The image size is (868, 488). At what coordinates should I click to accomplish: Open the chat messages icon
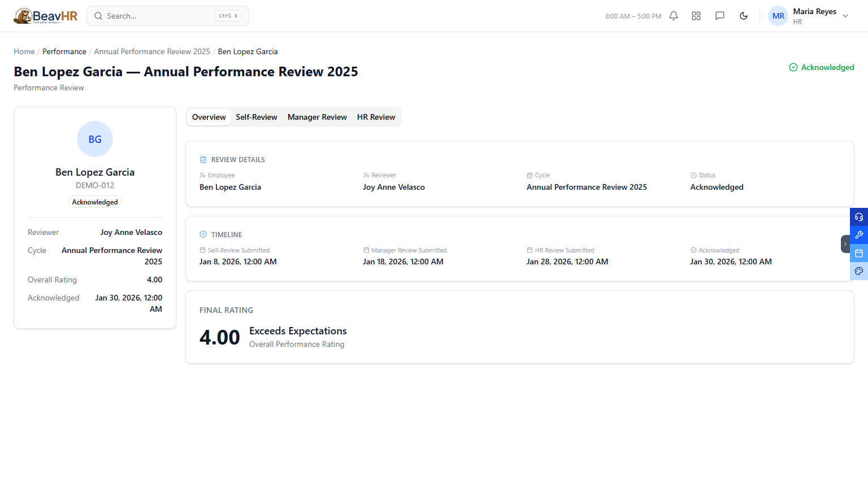coord(720,16)
